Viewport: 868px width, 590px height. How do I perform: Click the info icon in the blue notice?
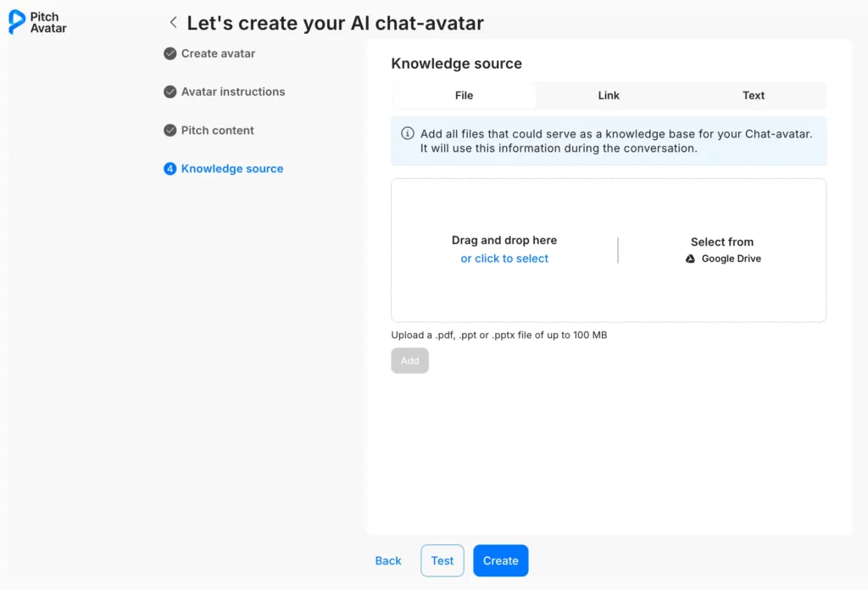pos(408,134)
